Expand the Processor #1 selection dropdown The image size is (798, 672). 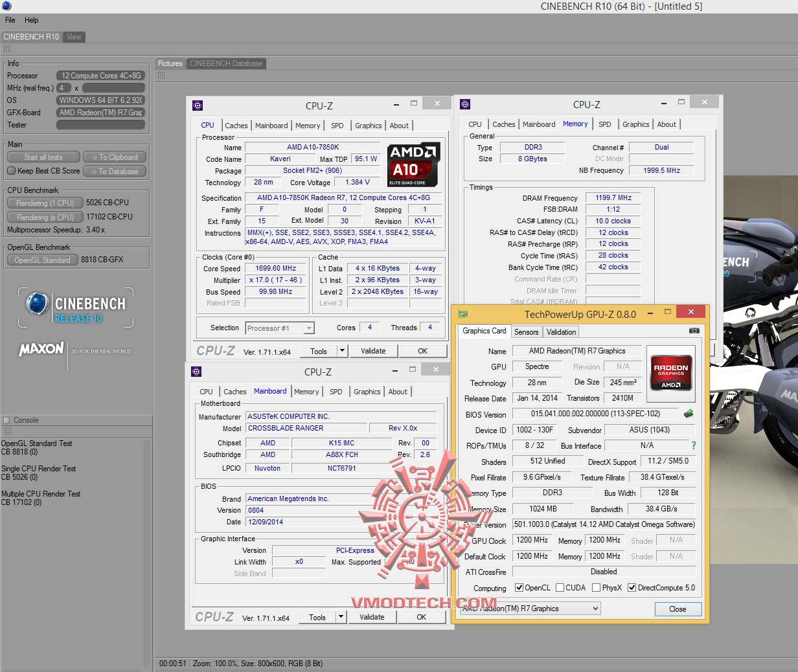coord(309,328)
